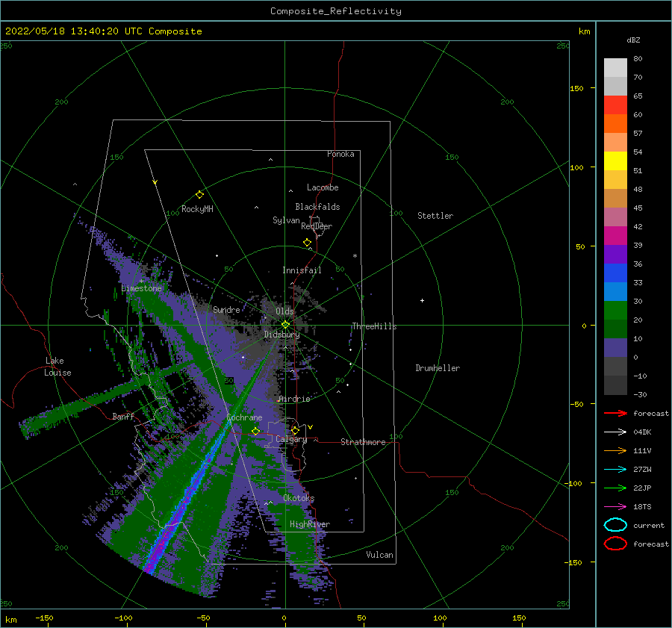This screenshot has height=628, width=672.
Task: Click the 04DK storm track label
Action: pos(642,432)
